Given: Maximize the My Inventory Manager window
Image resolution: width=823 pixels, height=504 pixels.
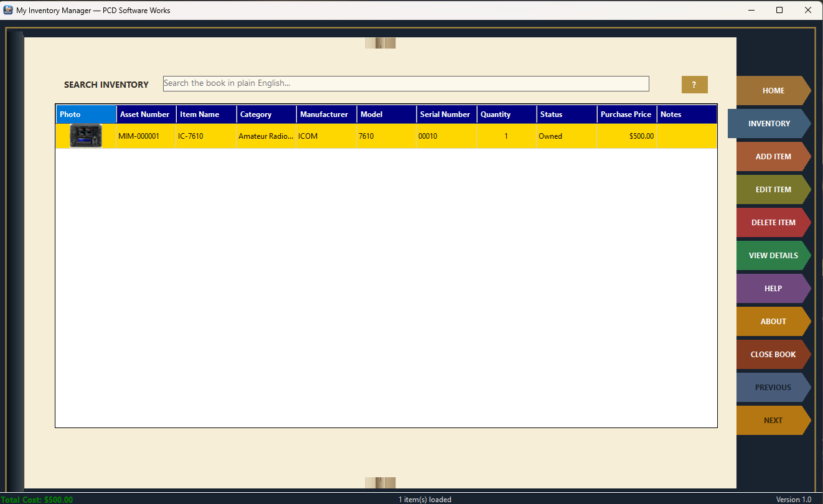Looking at the screenshot, I should 779,10.
